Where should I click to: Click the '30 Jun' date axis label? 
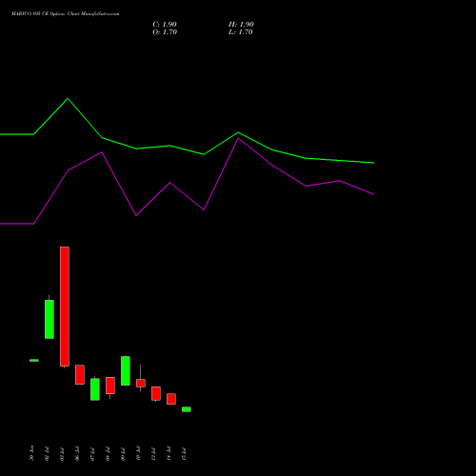(x=31, y=453)
